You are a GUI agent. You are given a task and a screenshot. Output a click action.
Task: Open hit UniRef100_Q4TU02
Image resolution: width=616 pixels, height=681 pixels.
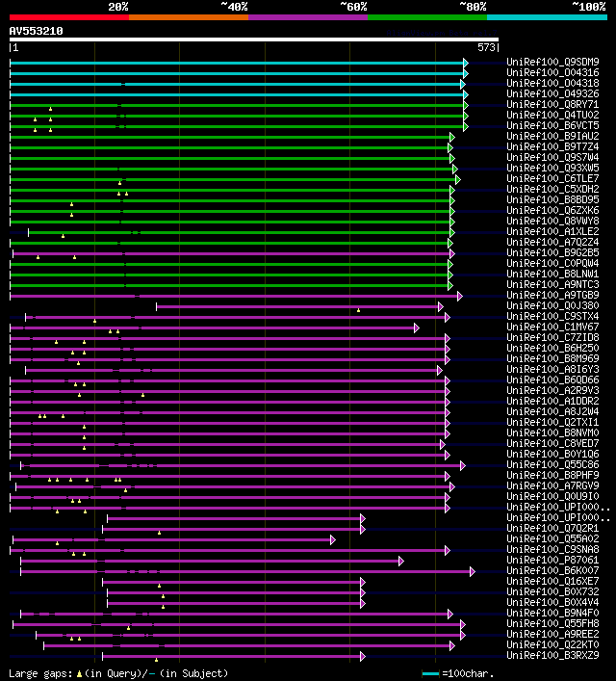552,115
